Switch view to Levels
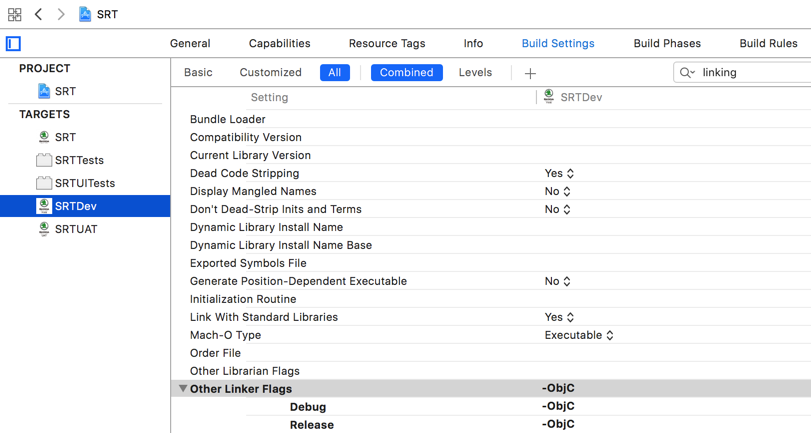811x433 pixels. (475, 72)
